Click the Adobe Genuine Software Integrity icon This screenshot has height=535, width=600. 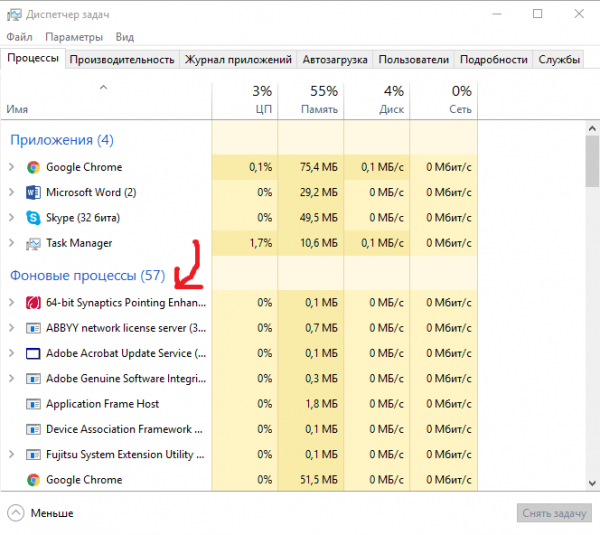tap(33, 379)
